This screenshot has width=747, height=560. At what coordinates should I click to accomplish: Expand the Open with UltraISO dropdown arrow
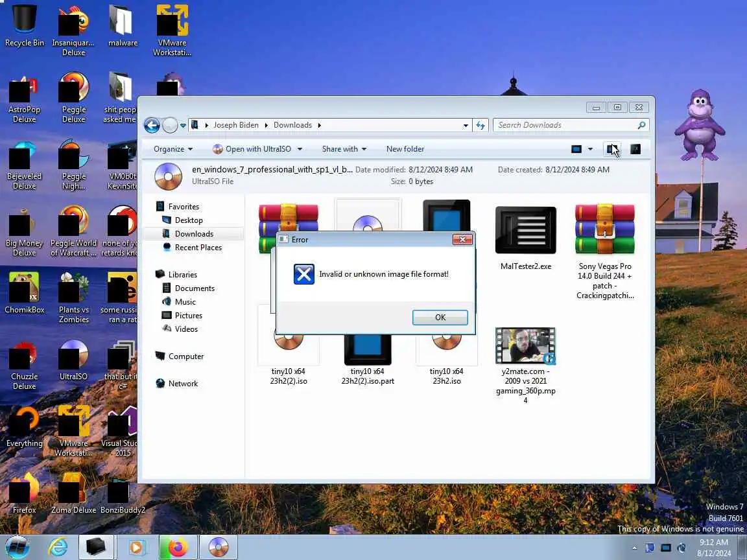pos(300,149)
